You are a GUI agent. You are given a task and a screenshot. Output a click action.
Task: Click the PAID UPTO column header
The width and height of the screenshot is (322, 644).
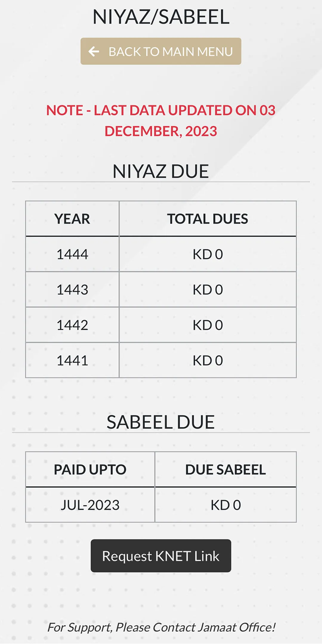tap(90, 470)
